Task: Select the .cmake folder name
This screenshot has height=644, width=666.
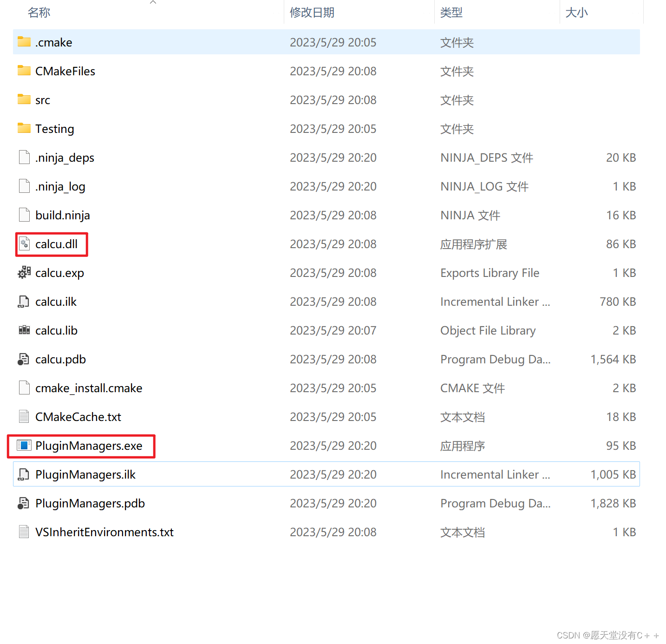Action: [54, 42]
